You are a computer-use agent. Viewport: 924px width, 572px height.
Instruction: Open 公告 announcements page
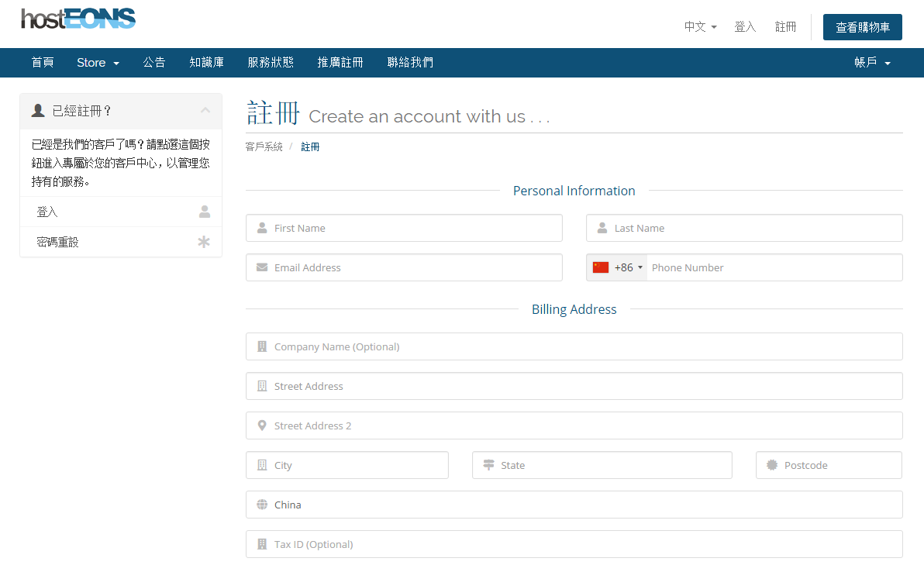154,63
